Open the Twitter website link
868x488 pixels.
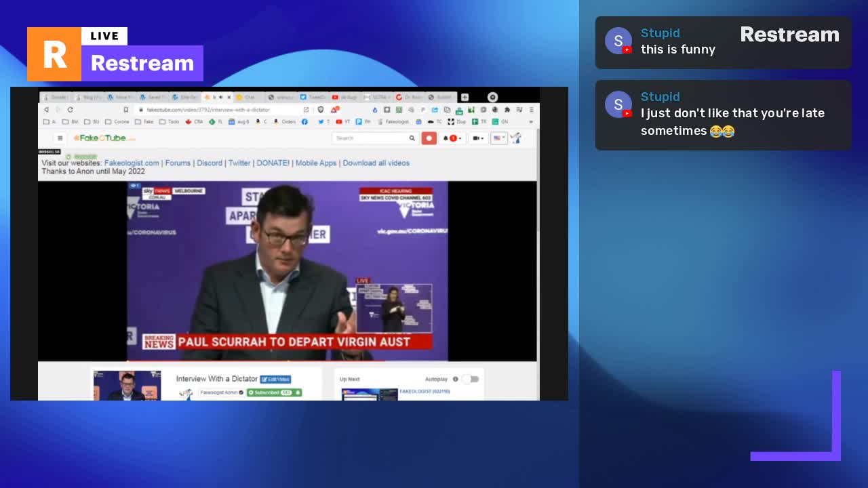[239, 163]
